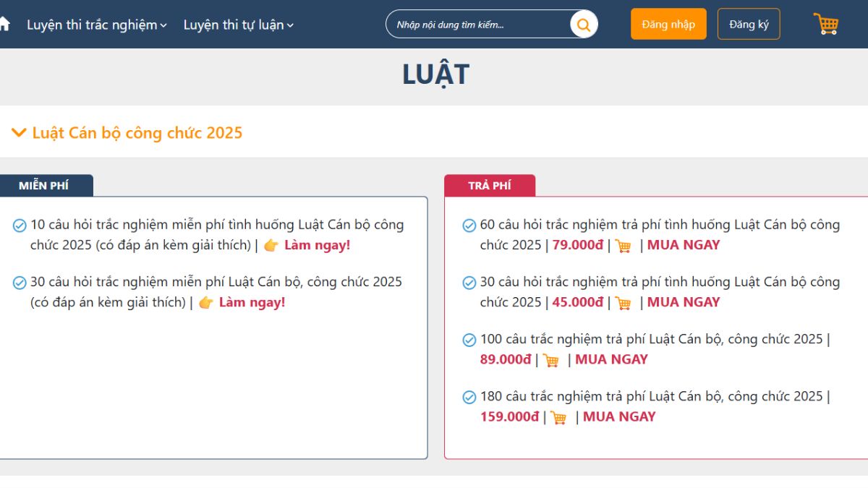868x488 pixels.
Task: Click check circle beside 60 câu hỏi item
Action: pos(469,226)
